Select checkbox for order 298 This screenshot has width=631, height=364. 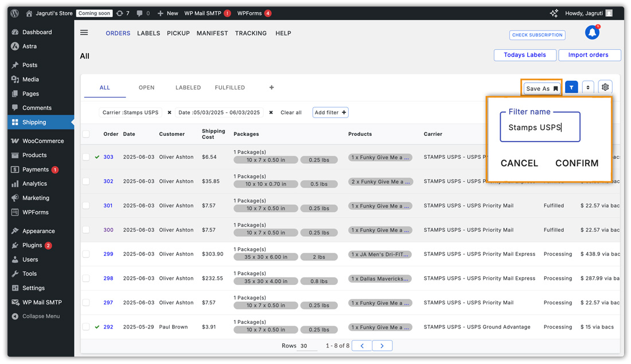[86, 279]
